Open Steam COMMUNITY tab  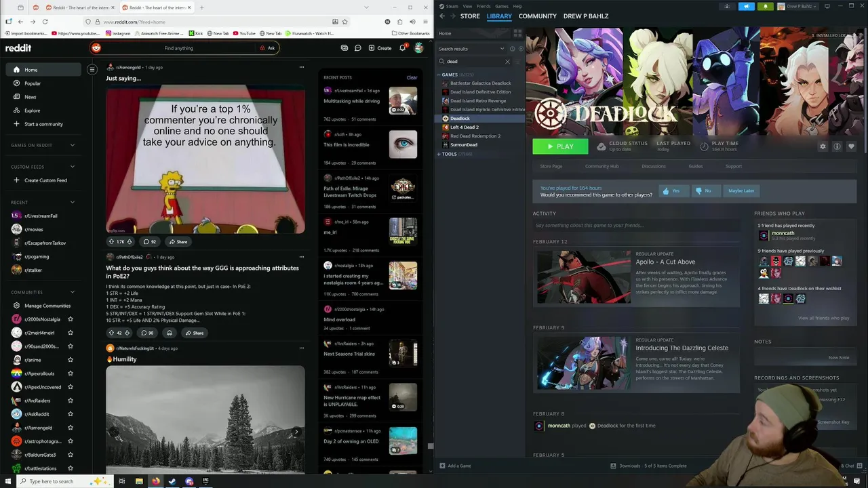pyautogui.click(x=538, y=16)
